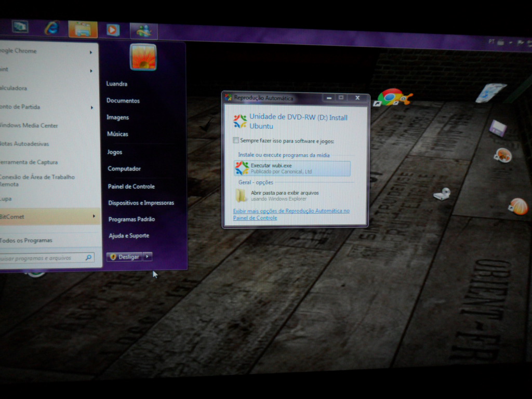Image resolution: width=532 pixels, height=399 pixels.
Task: Expand Paint recent files arrow
Action: (91, 71)
